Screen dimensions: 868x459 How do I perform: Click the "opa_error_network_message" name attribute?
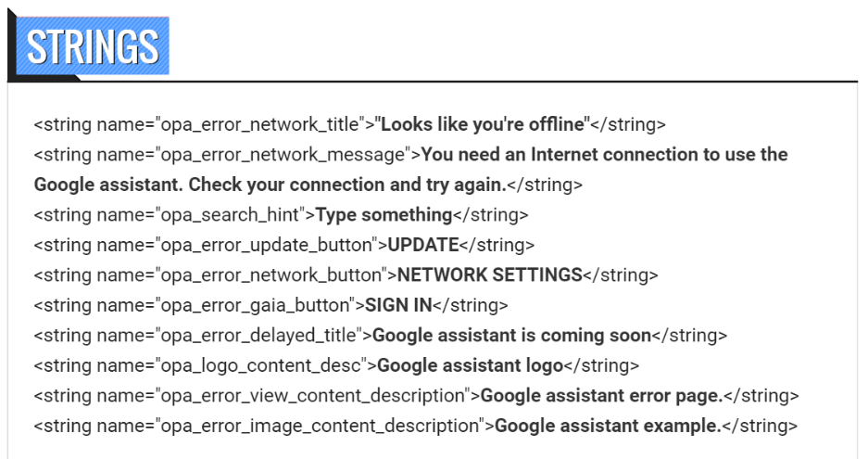tap(282, 154)
